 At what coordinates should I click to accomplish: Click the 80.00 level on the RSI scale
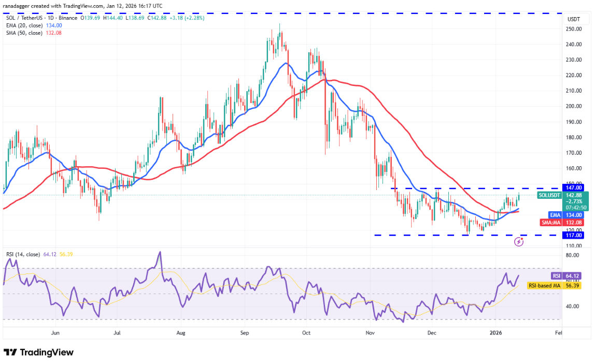click(x=573, y=256)
